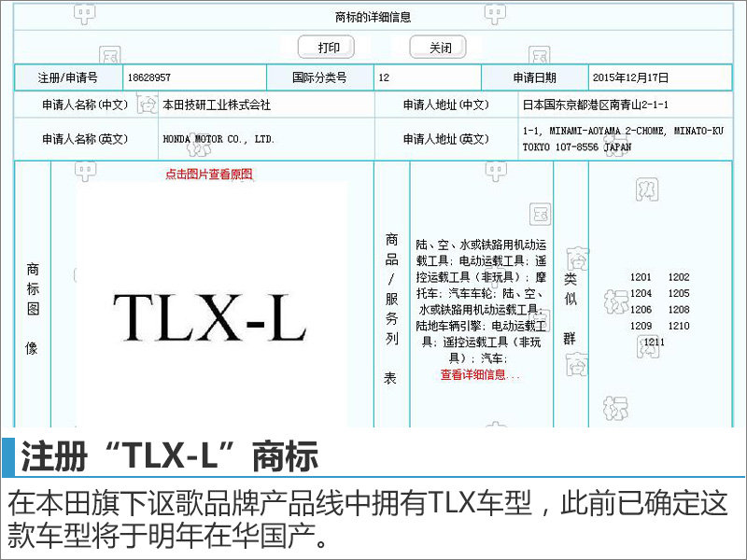Viewport: 747px width, 560px height.
Task: Click the vertical 类似群 label
Action: (571, 309)
